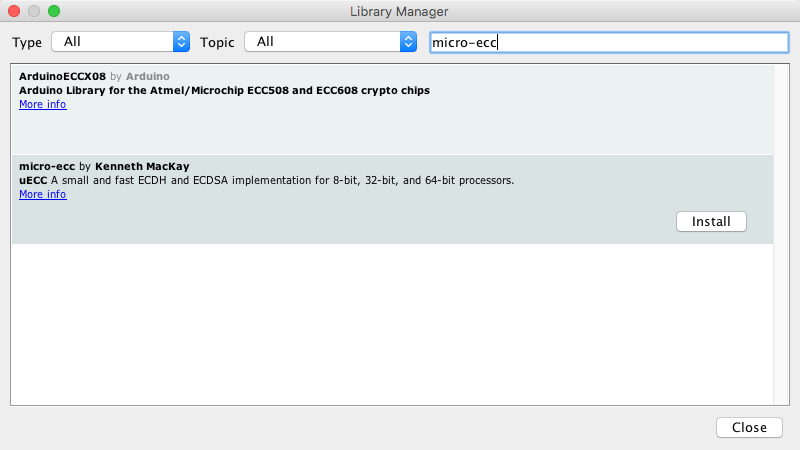Click the empty white area below results
The width and height of the screenshot is (800, 450).
[390, 320]
